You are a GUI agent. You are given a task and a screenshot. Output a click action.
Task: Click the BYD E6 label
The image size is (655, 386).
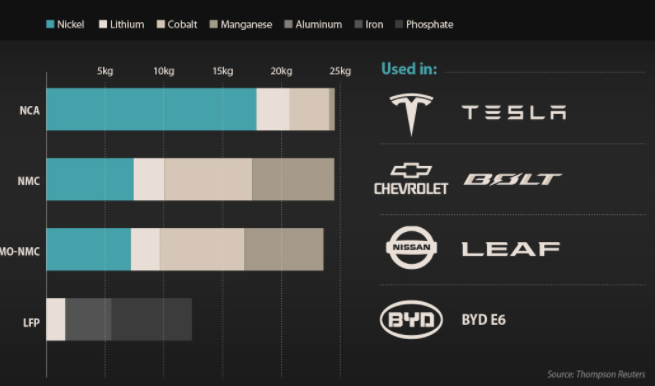[483, 320]
